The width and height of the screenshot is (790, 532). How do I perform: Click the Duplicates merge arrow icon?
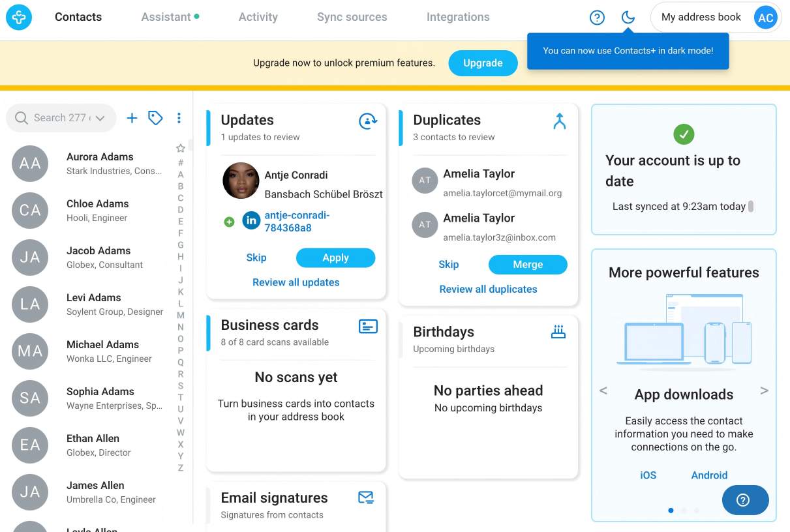pos(559,121)
